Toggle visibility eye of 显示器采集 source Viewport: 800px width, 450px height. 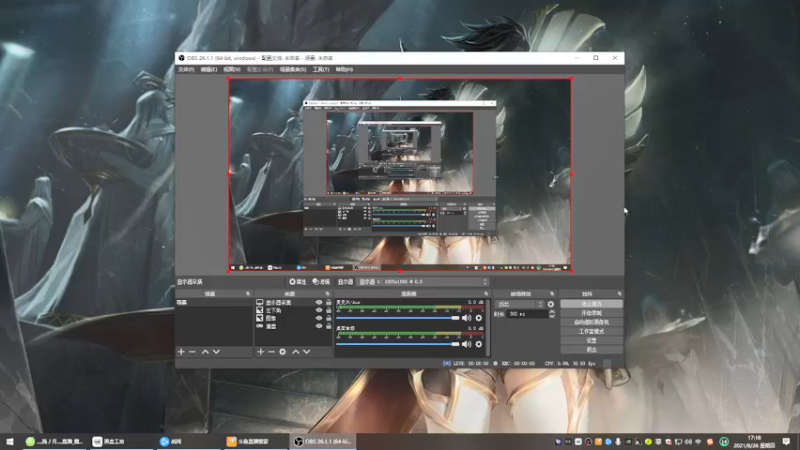click(x=319, y=303)
